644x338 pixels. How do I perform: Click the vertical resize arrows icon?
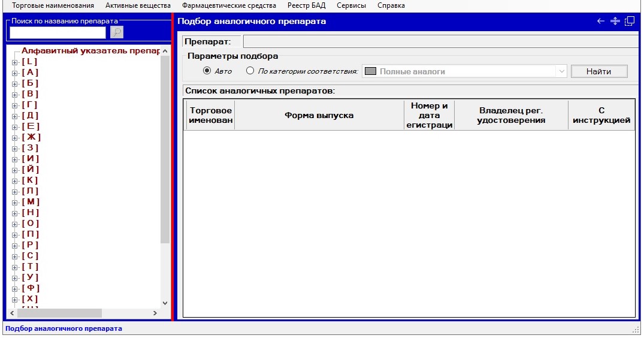[x=615, y=21]
